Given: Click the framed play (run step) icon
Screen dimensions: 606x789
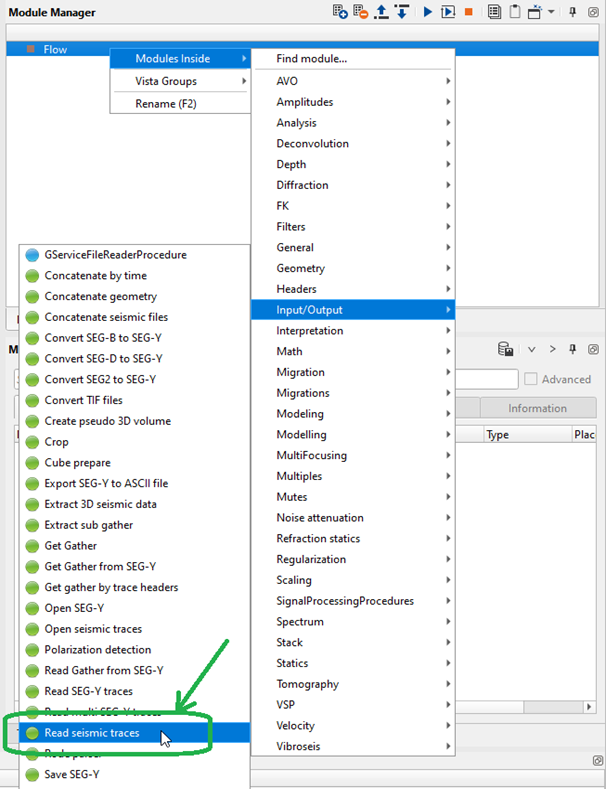Looking at the screenshot, I should [x=448, y=12].
